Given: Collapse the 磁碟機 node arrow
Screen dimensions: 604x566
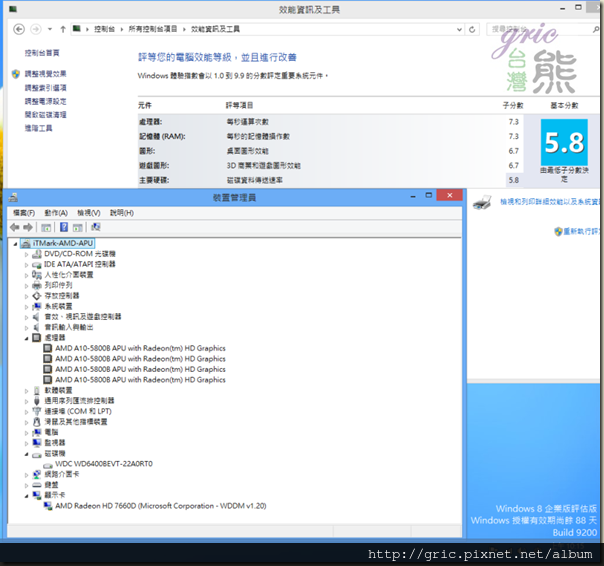Looking at the screenshot, I should pos(26,454).
